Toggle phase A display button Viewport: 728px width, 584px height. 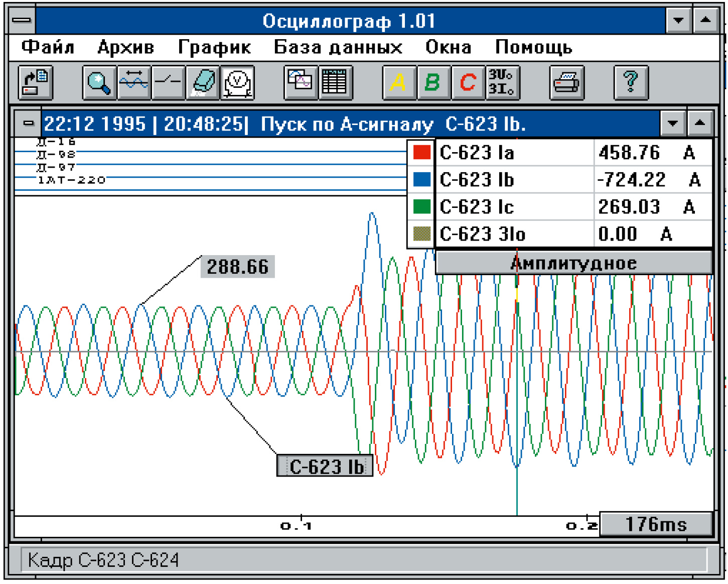[399, 82]
